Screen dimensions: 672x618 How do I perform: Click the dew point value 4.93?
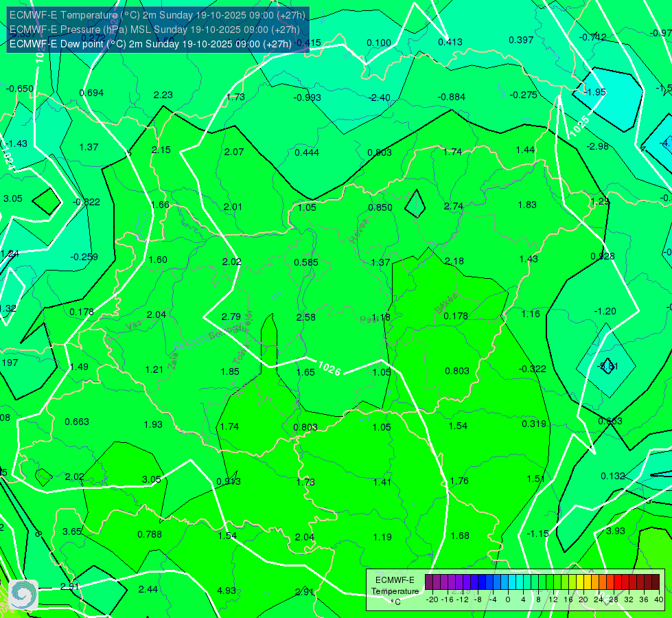pos(227,591)
